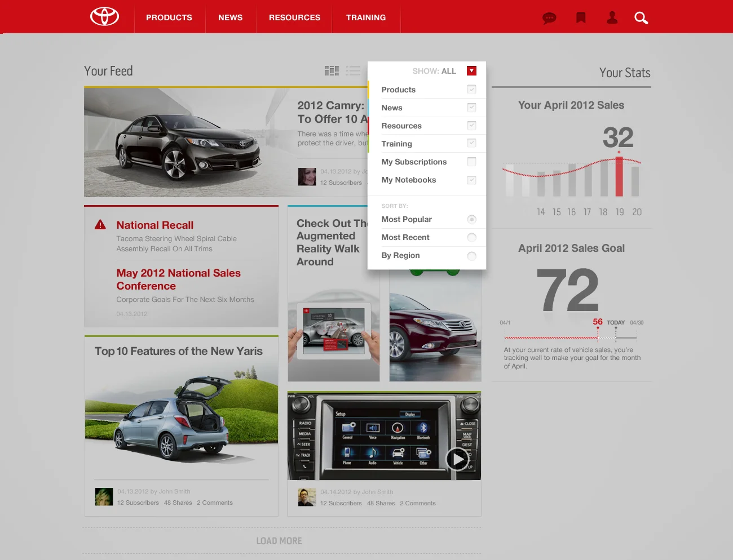
Task: Open the Resources menu
Action: pos(294,17)
